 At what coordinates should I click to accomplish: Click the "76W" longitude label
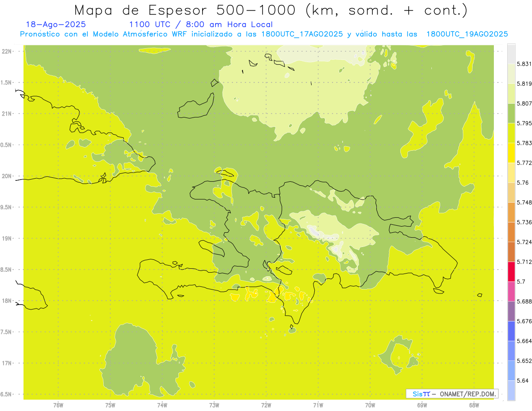coord(58,405)
